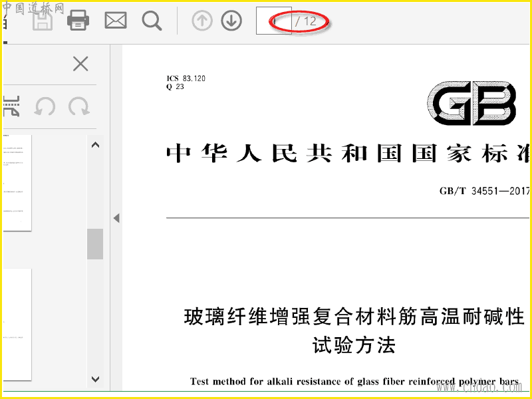Viewport: 532px width, 399px height.
Task: Click the GB/T 34551—2017 standard number
Action: pos(484,191)
